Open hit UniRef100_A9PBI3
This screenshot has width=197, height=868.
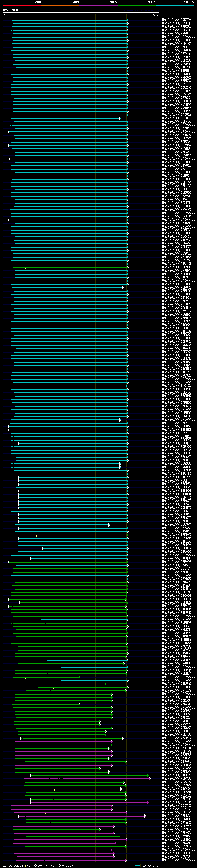click(x=177, y=33)
